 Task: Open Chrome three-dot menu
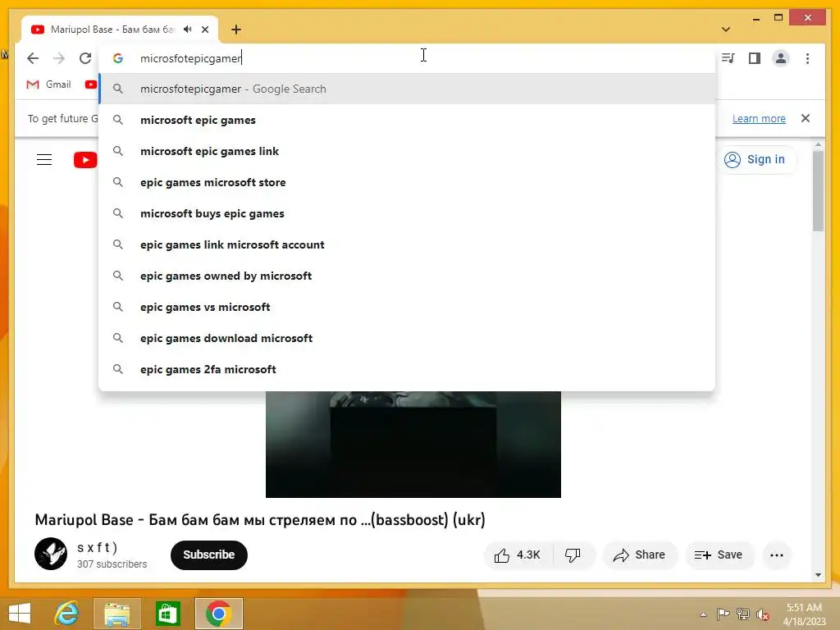807,58
